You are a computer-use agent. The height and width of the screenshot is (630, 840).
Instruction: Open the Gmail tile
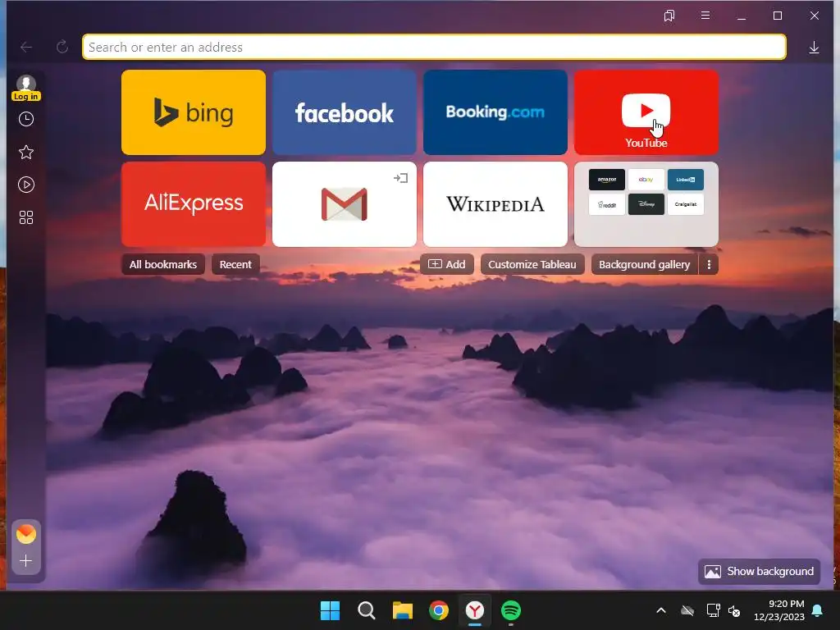point(345,204)
